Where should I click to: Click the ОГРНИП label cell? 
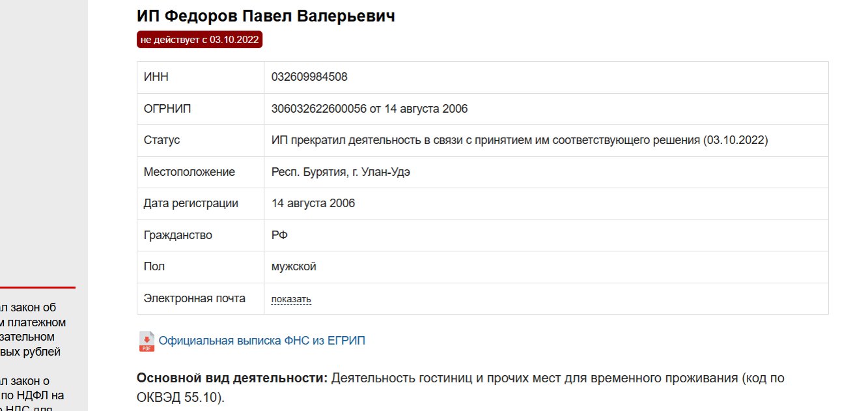[x=201, y=109]
